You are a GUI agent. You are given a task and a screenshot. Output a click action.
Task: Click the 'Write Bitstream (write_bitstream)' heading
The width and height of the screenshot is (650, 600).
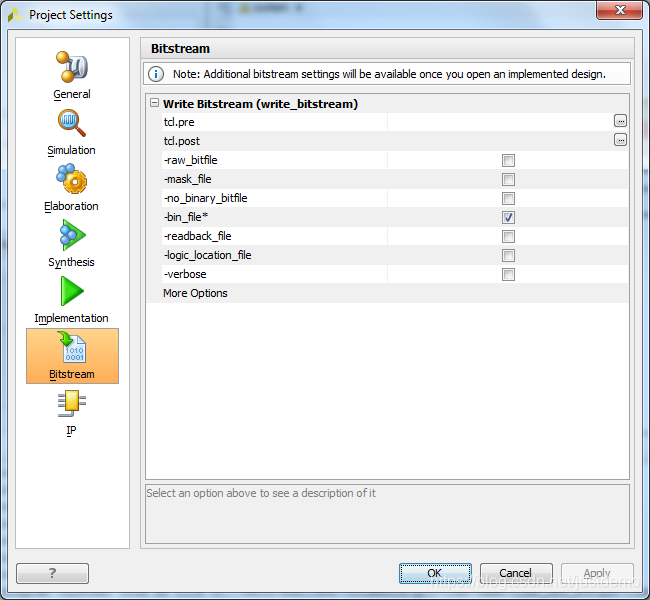pos(260,104)
